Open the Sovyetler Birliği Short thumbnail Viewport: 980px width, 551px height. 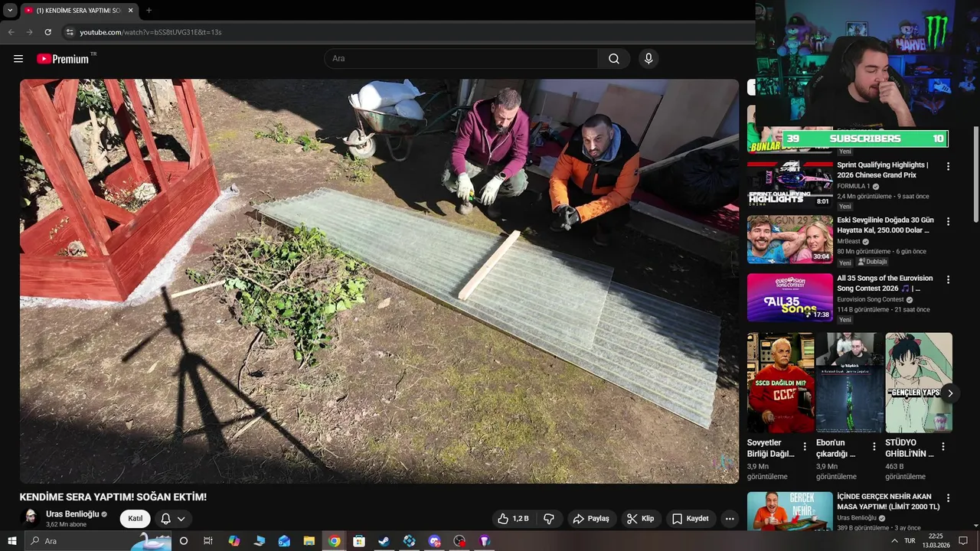[x=781, y=383]
